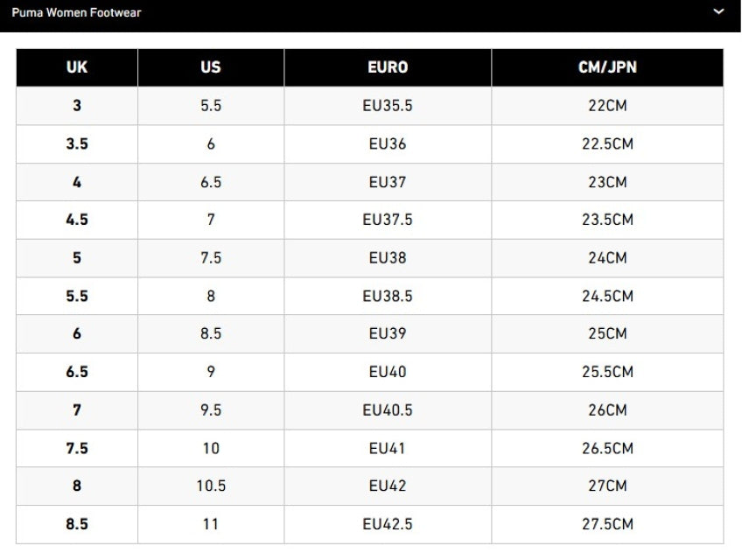Select UK size 3 cell
742x560 pixels.
tap(77, 106)
